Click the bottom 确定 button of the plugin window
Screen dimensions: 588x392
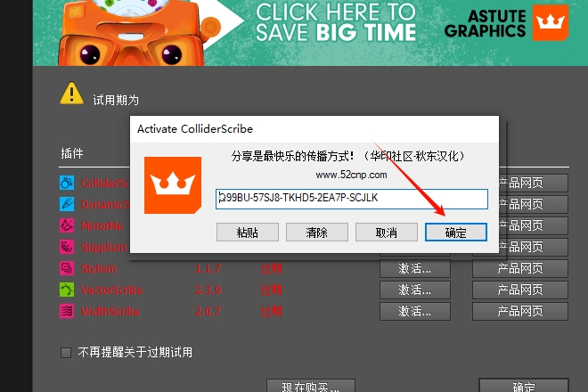coord(524,386)
